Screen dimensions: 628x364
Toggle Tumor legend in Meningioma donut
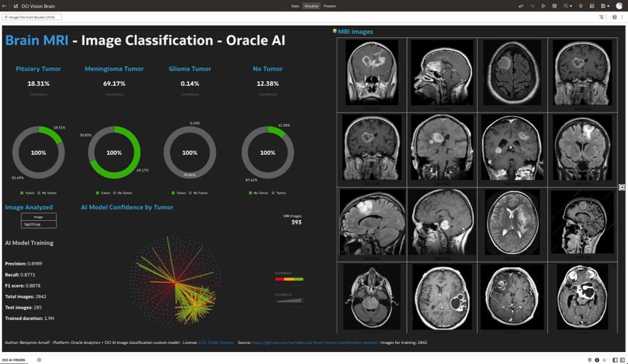point(103,193)
